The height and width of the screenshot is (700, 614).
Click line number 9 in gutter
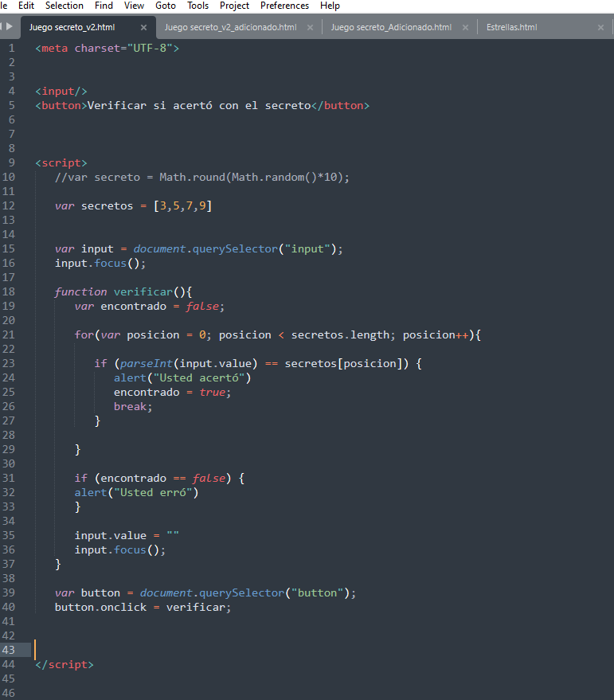point(12,163)
